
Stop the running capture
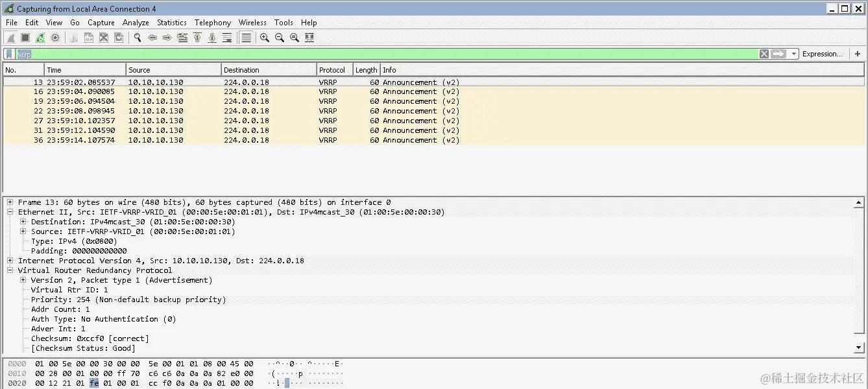tap(25, 38)
